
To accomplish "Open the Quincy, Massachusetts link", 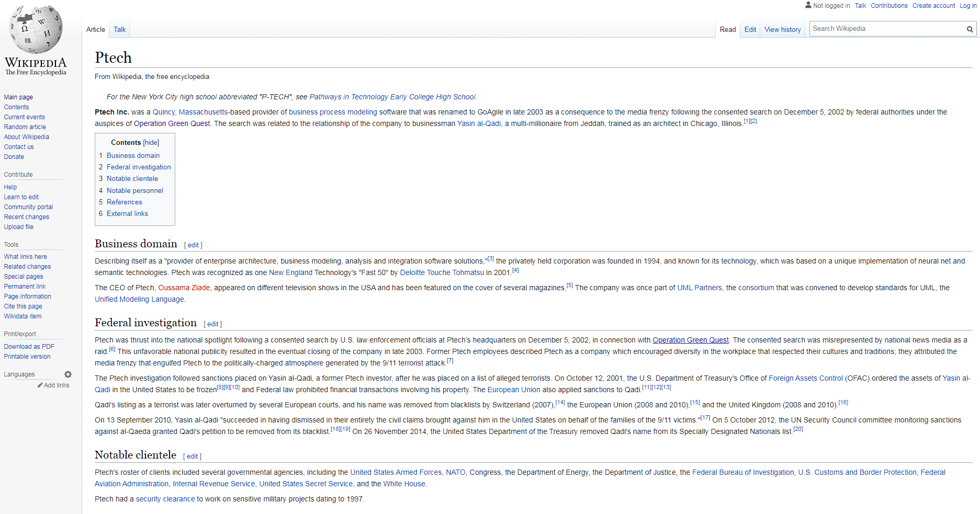I will click(190, 112).
